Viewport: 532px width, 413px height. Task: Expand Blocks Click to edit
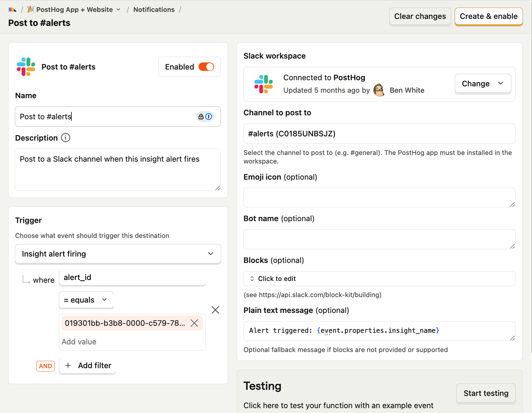pos(379,278)
